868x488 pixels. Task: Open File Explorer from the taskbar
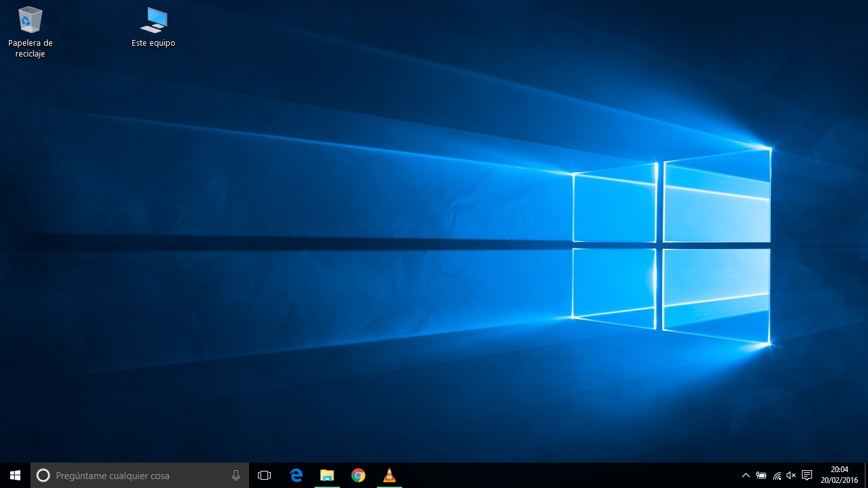(x=327, y=475)
